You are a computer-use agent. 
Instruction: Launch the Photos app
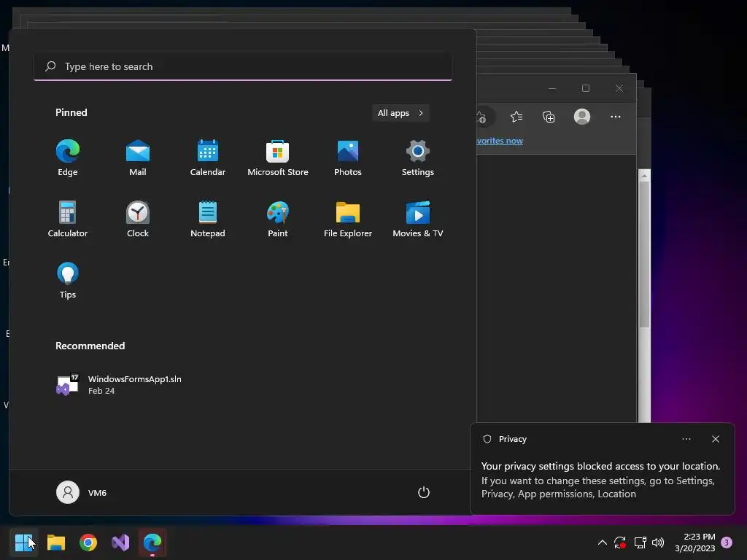tap(348, 157)
